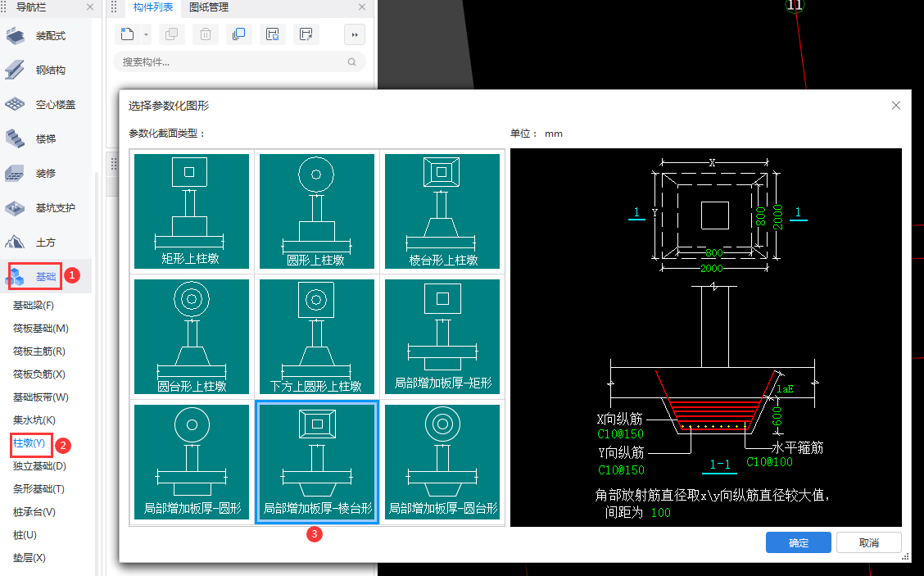Choose the 矩形上柱墩 section type
The image size is (924, 576).
(192, 211)
